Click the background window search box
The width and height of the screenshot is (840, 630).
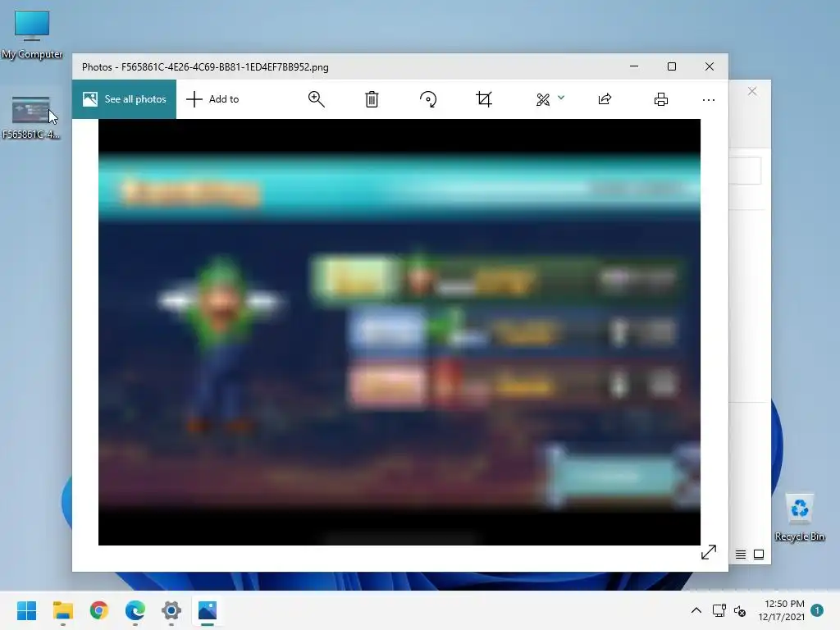(x=745, y=171)
